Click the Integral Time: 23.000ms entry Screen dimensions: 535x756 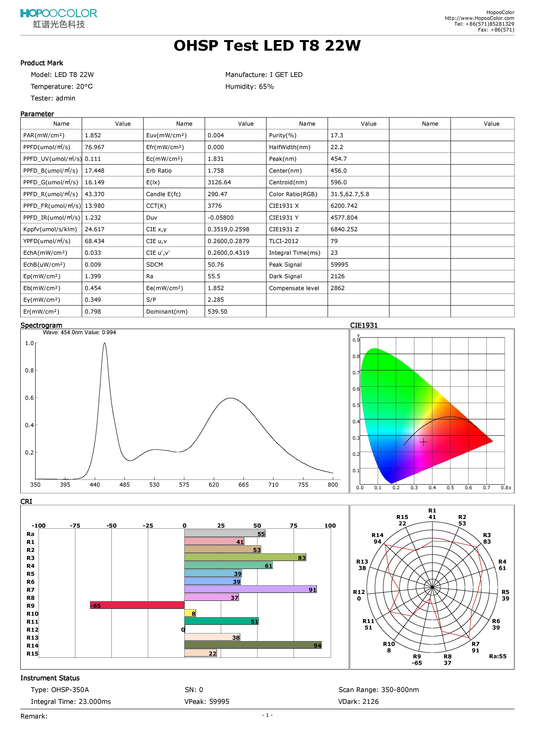(71, 702)
